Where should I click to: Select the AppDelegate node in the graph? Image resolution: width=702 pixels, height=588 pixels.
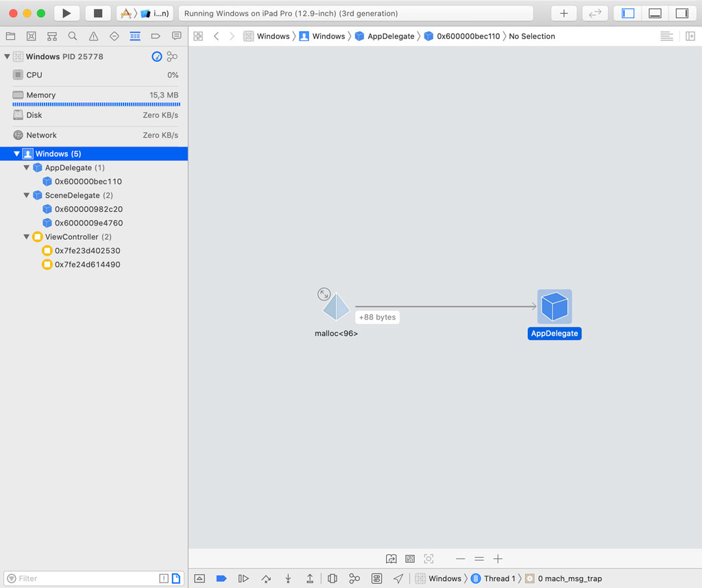(x=554, y=306)
